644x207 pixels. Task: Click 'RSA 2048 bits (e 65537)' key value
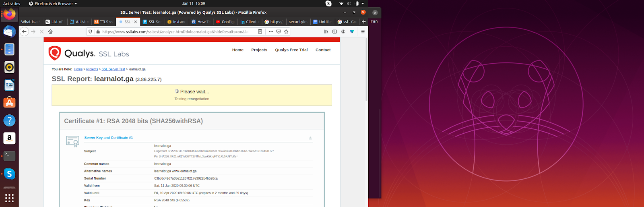(172, 200)
